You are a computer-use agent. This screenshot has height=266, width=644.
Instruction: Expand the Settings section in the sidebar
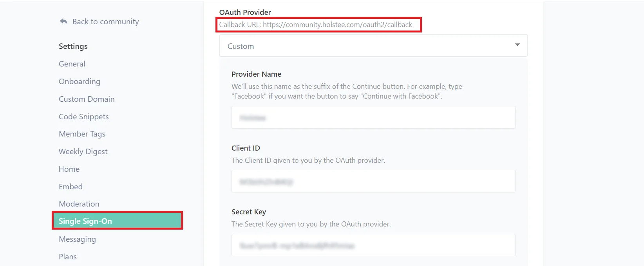73,46
